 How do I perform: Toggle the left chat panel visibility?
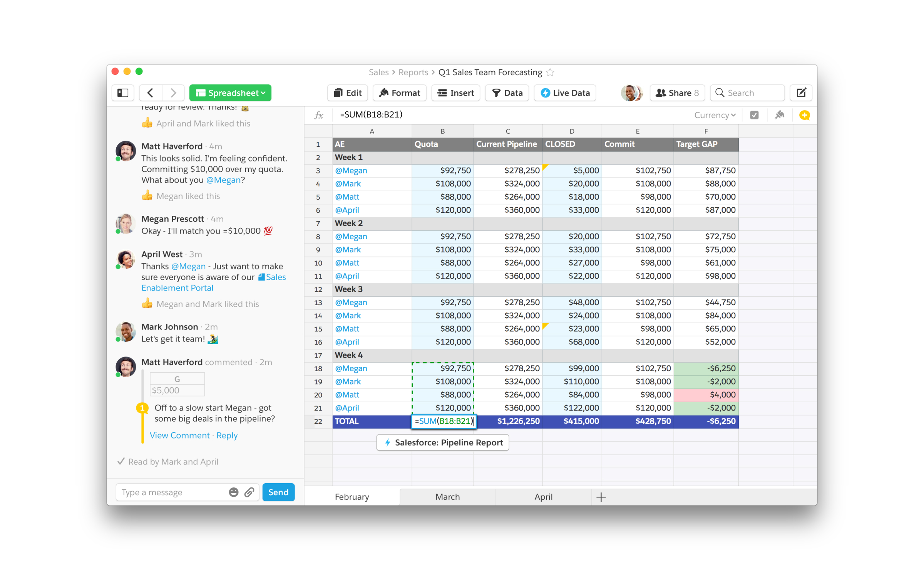[x=122, y=93]
